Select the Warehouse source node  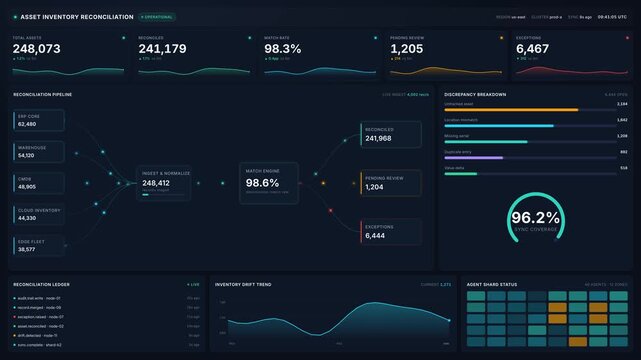[39, 152]
